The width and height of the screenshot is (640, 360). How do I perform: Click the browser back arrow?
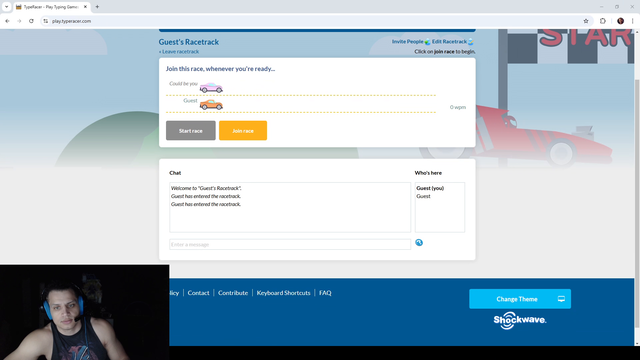[7, 21]
